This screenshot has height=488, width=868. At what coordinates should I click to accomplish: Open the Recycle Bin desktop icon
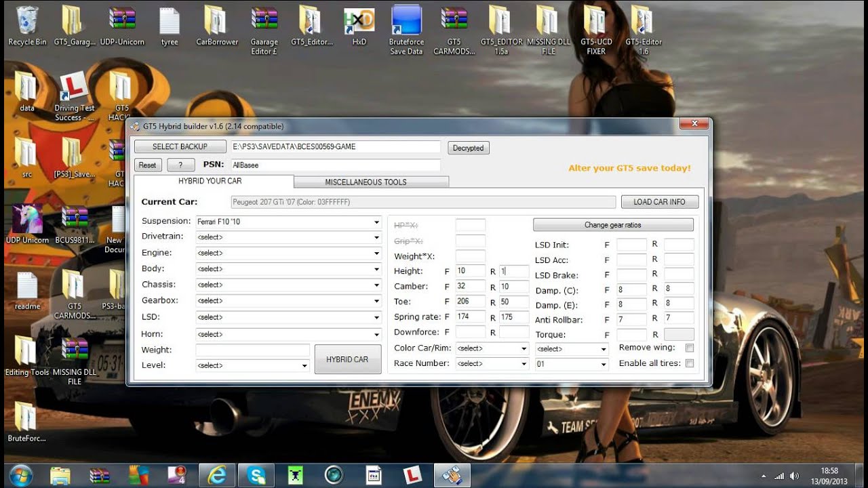27,26
